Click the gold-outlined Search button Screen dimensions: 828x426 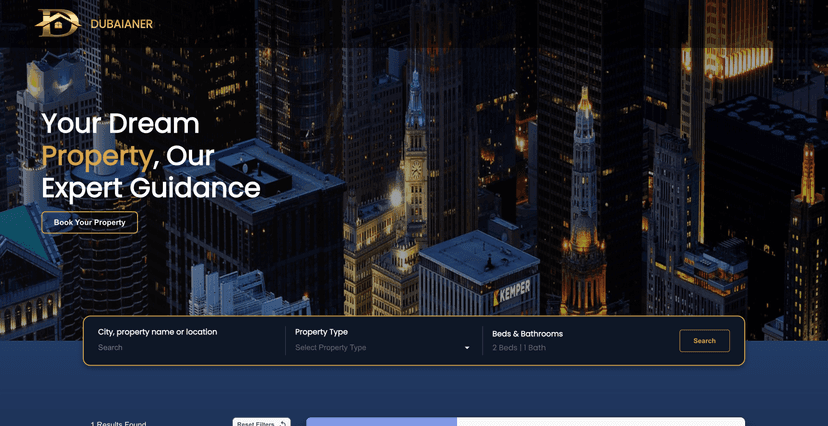click(x=704, y=340)
